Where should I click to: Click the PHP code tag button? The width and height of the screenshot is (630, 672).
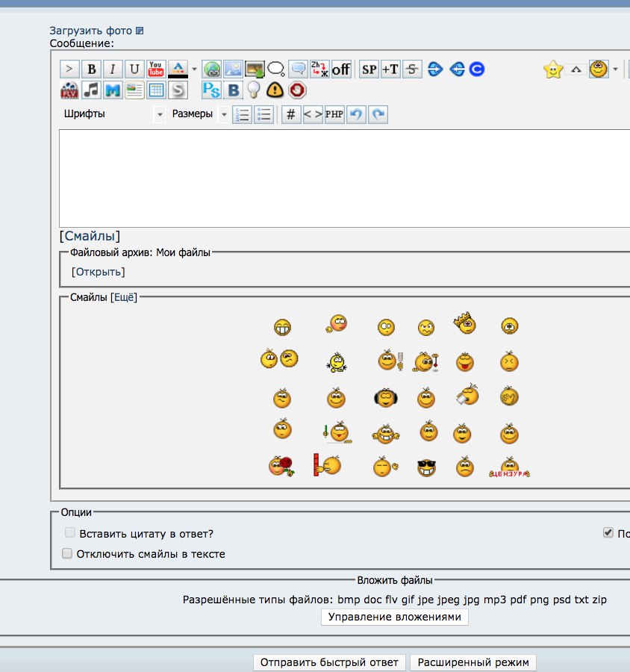point(334,114)
